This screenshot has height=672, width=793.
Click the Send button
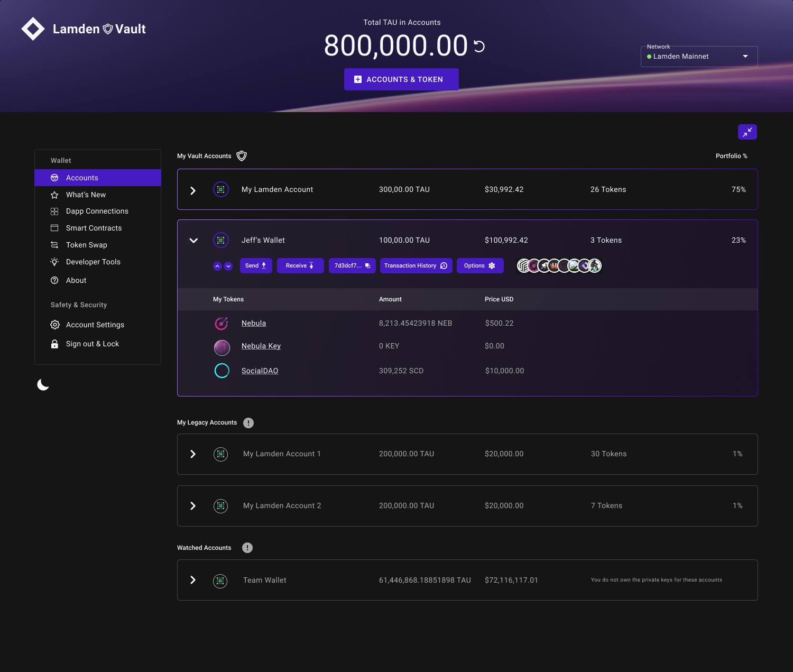256,265
